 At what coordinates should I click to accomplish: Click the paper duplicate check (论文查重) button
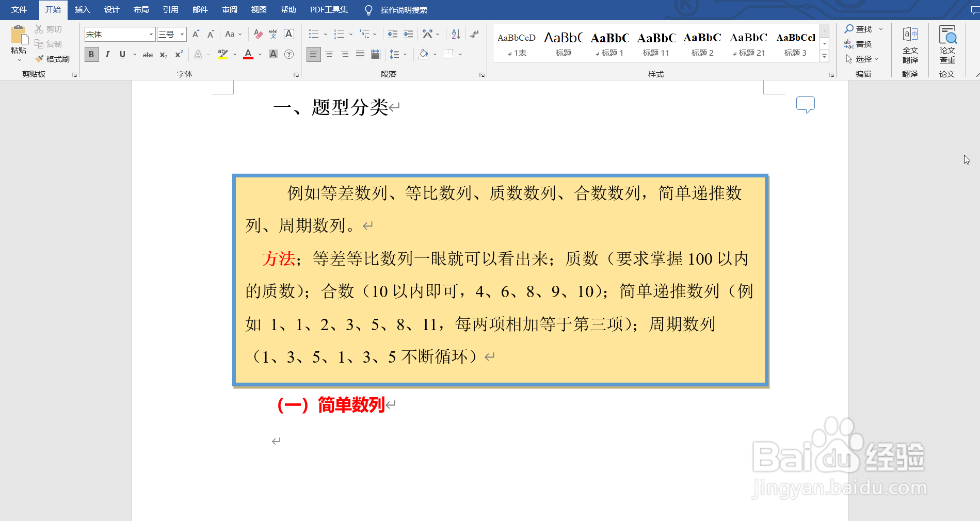tap(947, 45)
